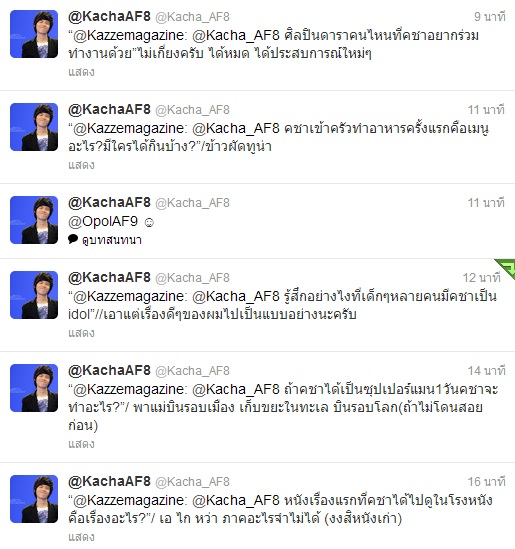Expand the superman tweet with แสดง

click(81, 444)
